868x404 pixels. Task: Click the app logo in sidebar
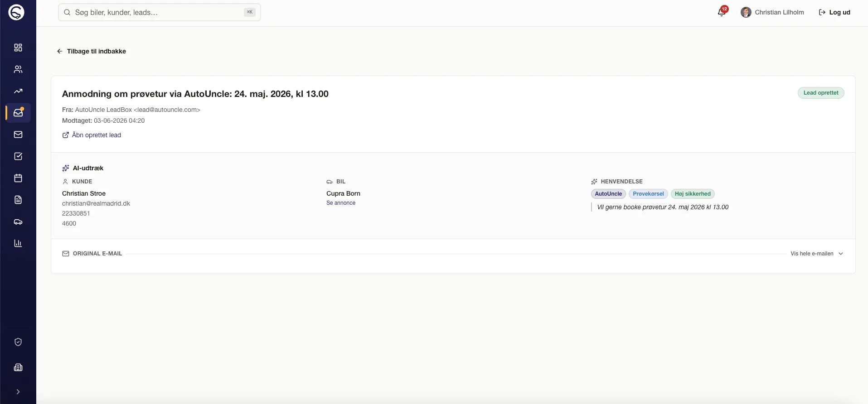pyautogui.click(x=16, y=12)
